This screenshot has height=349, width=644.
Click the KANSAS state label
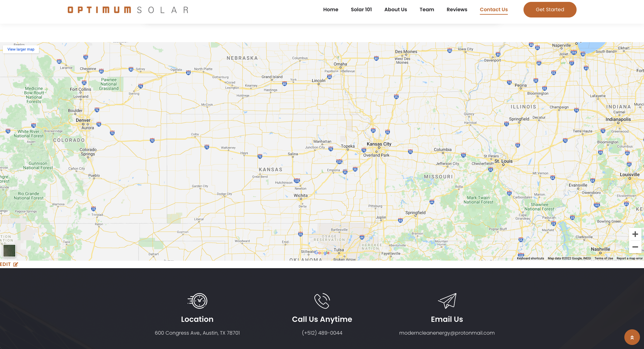tap(271, 170)
